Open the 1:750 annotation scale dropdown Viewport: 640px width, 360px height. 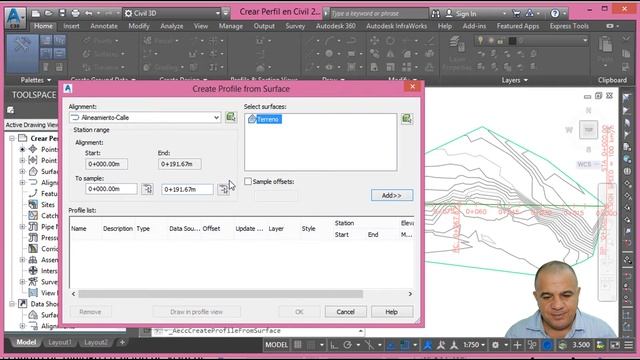[x=474, y=345]
